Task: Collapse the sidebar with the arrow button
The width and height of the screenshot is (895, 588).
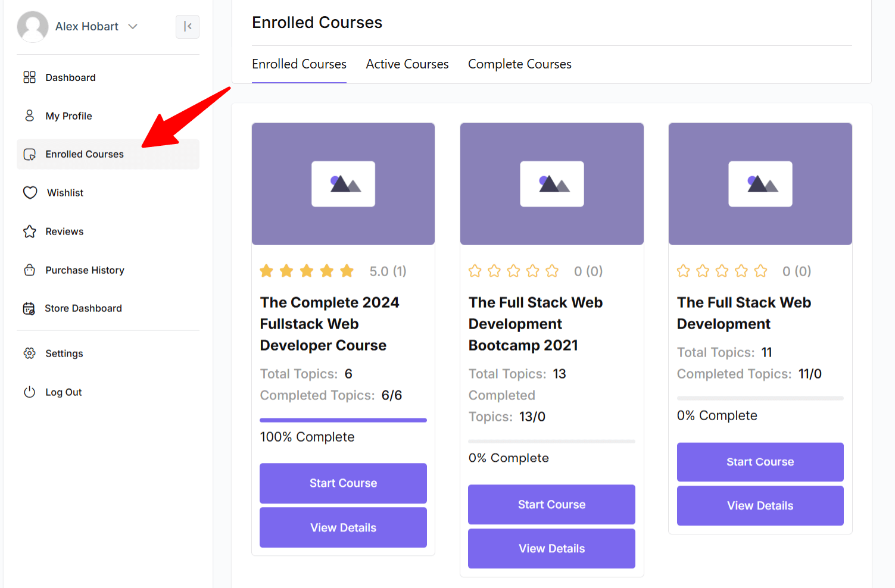Action: tap(187, 27)
